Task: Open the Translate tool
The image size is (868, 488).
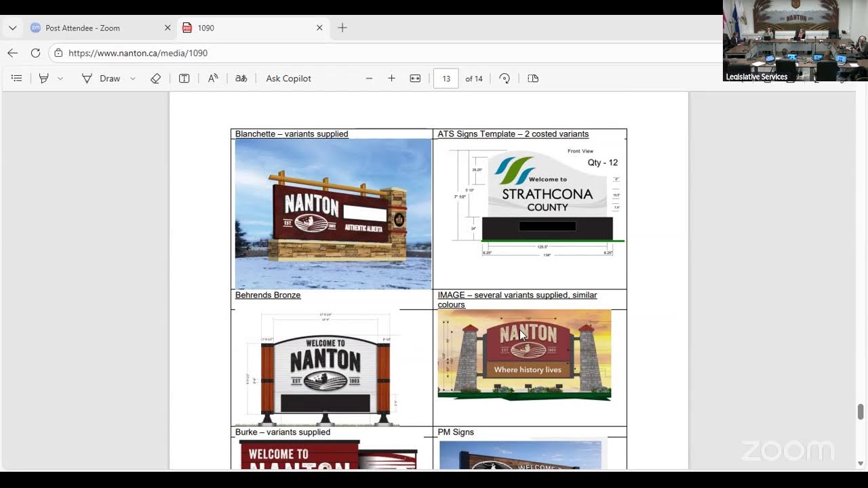Action: pos(241,79)
